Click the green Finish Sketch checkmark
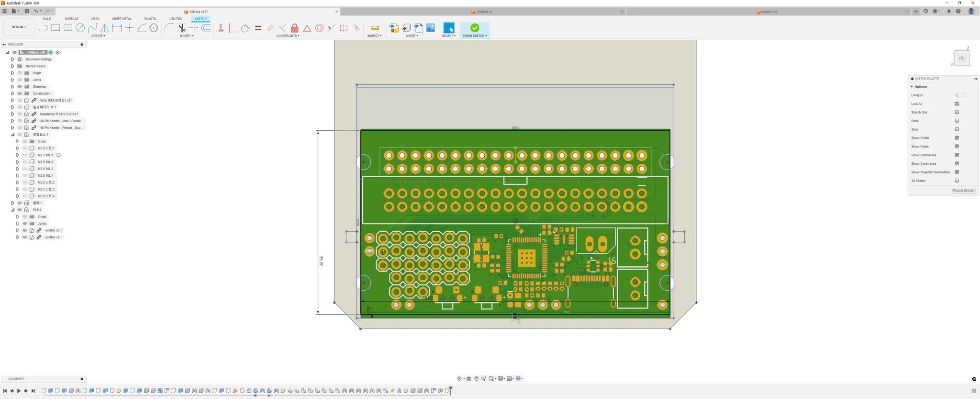The height and width of the screenshot is (399, 980). (475, 28)
